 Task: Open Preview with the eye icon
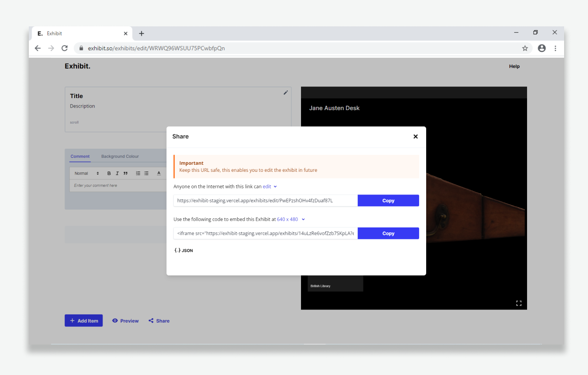pyautogui.click(x=126, y=321)
